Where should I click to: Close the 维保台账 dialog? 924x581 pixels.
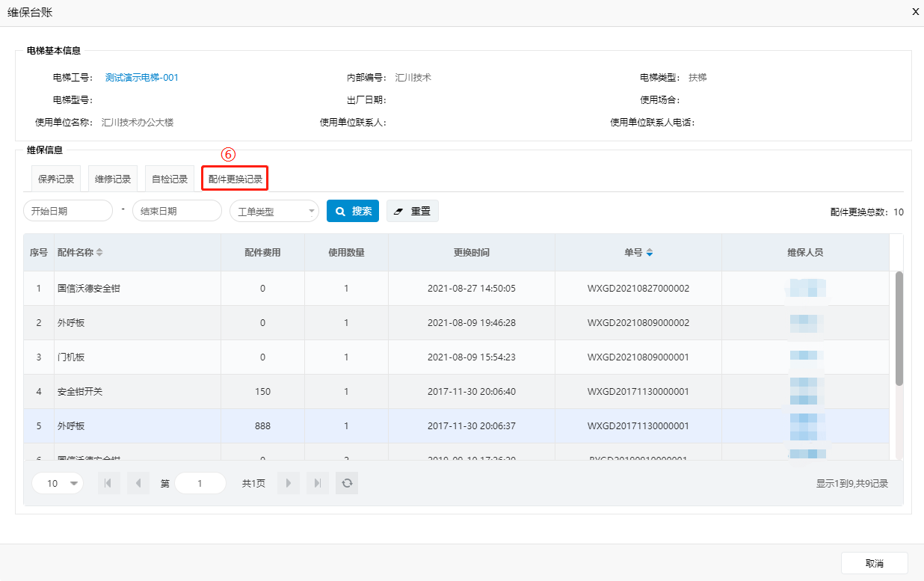point(915,12)
